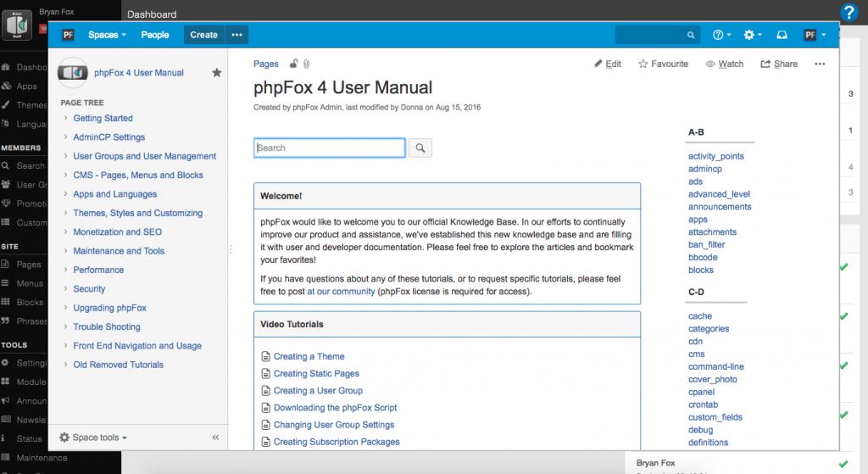
Task: Open Creating Subscription Packages tutorial
Action: (x=337, y=442)
